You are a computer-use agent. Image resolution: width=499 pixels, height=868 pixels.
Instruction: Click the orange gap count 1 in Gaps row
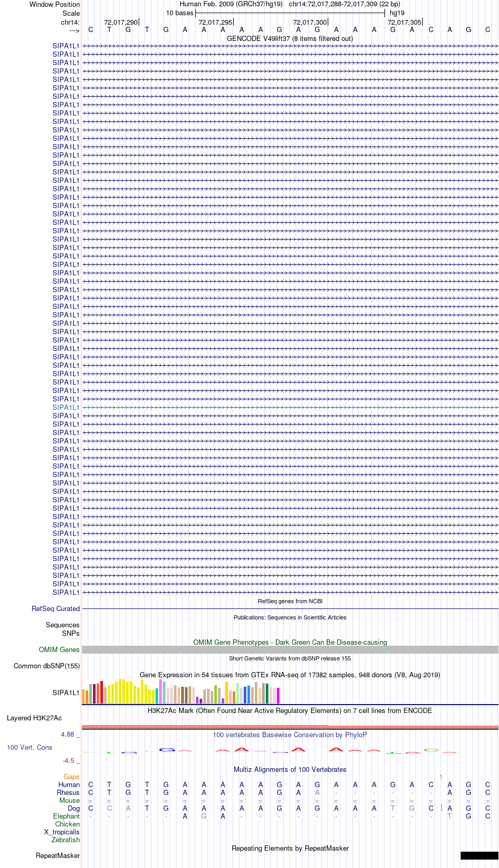[x=441, y=777]
